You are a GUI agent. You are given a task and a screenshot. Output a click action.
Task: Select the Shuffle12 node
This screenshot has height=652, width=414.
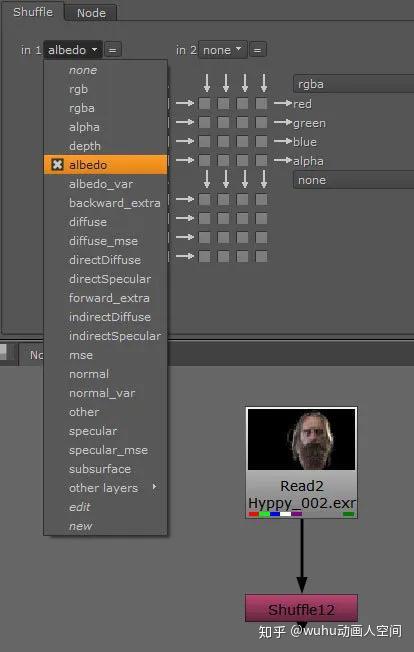tap(301, 609)
